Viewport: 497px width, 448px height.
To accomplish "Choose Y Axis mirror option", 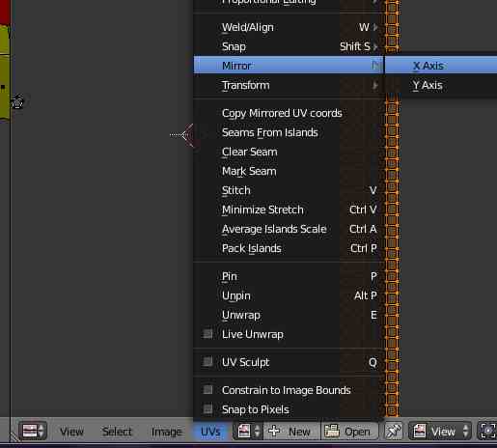I will pos(441,85).
